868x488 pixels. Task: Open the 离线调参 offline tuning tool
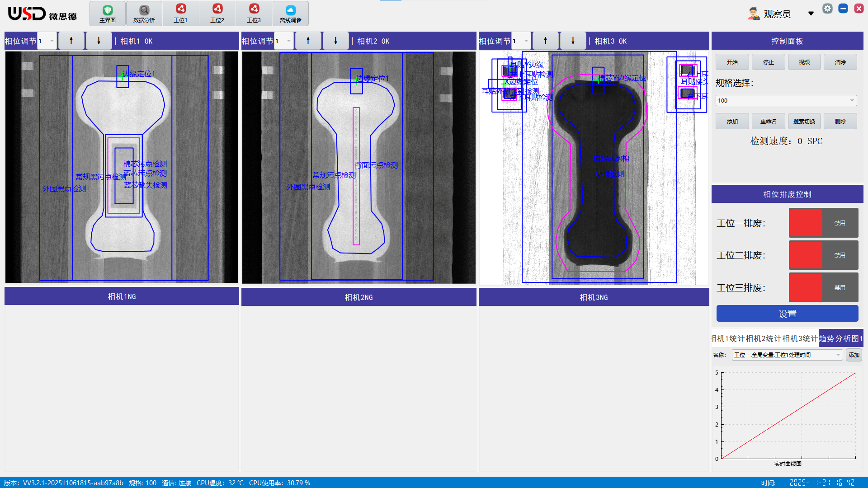pos(291,14)
